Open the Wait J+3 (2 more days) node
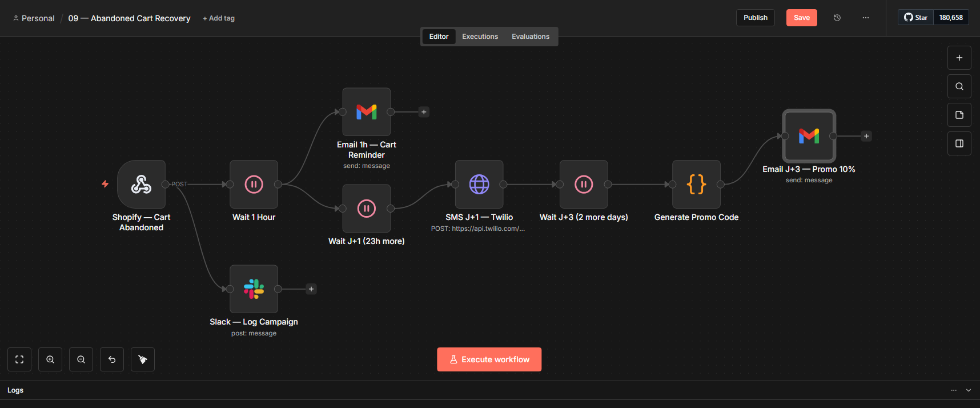Screen dimensions: 980x408 point(583,184)
